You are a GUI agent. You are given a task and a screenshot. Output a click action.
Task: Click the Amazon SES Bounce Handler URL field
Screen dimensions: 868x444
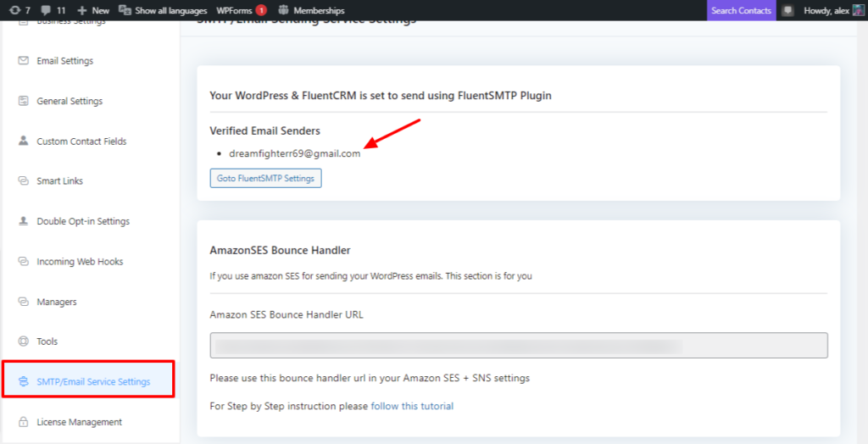(519, 346)
